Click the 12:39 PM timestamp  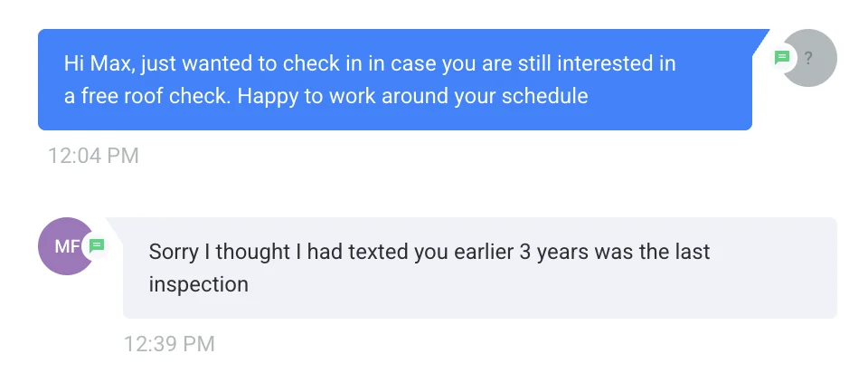coord(169,344)
